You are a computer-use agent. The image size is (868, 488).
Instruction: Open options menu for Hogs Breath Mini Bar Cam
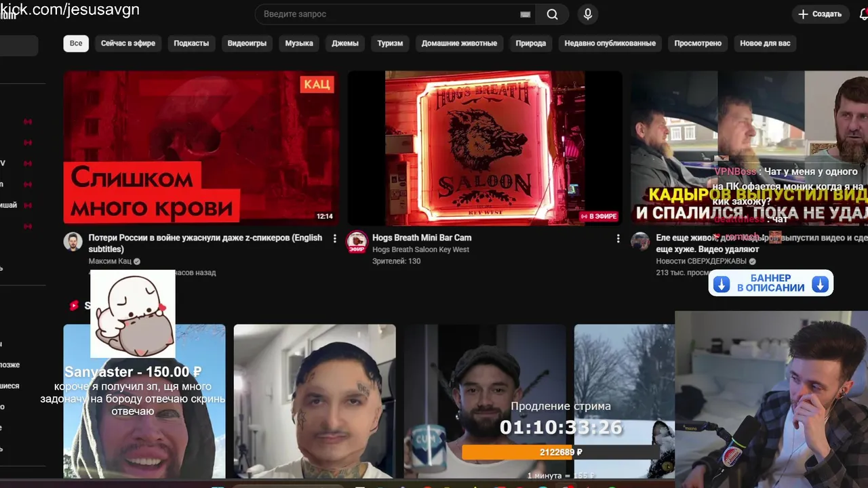618,239
